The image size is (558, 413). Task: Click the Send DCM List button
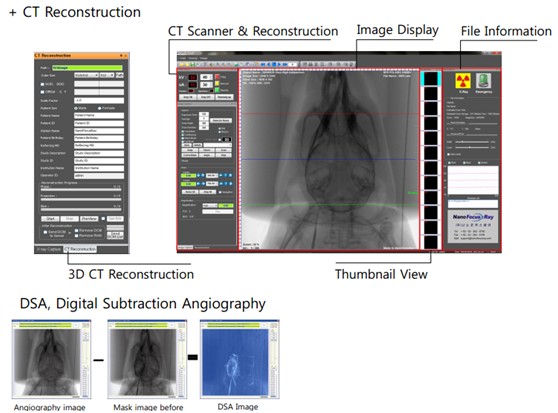point(115,235)
